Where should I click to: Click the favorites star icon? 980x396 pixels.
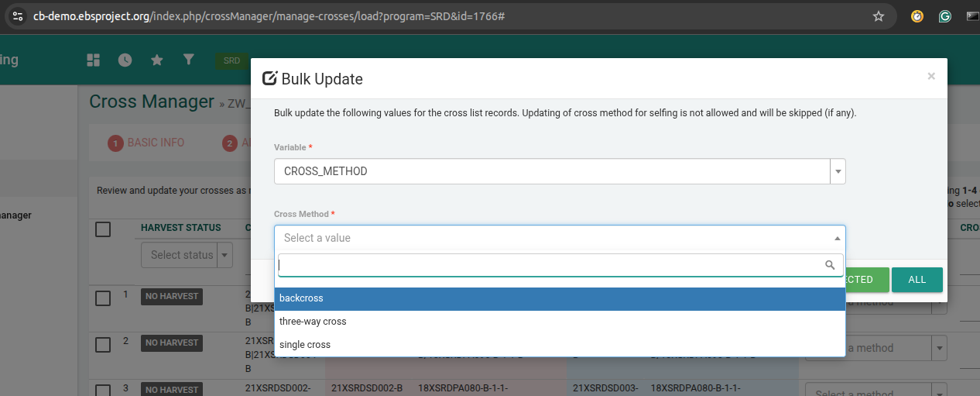pos(156,60)
